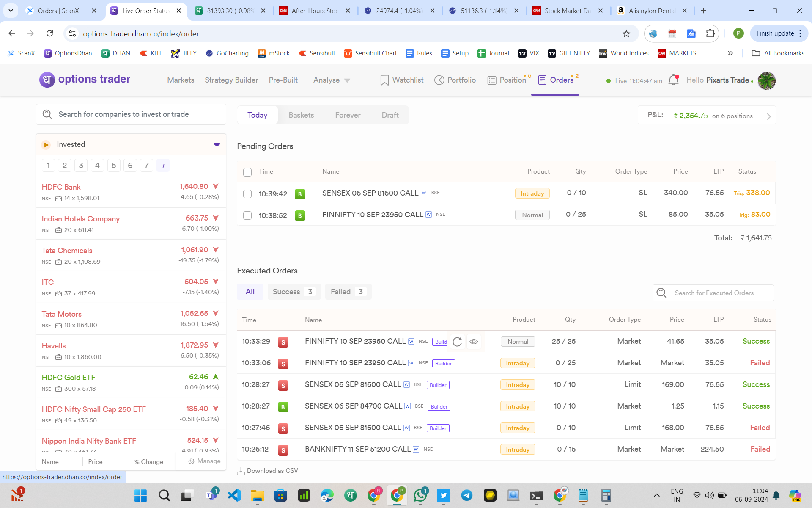This screenshot has width=812, height=508.
Task: Switch to the Today tab
Action: point(257,115)
